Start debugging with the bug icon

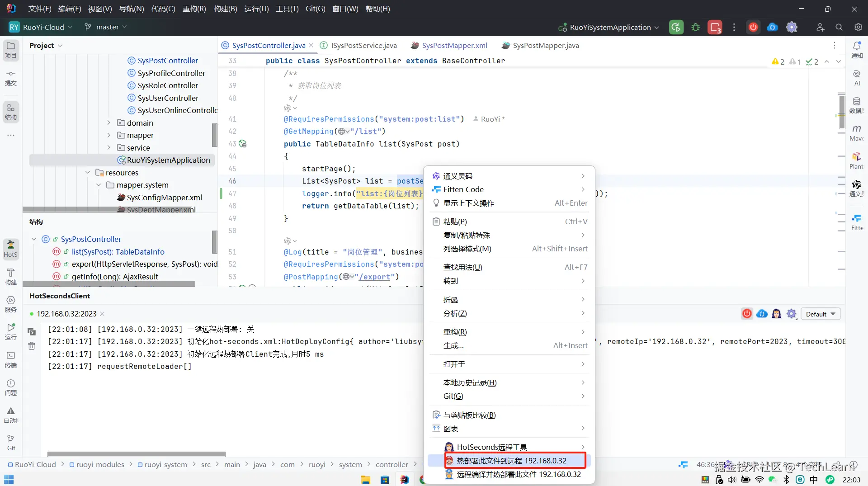coord(696,27)
